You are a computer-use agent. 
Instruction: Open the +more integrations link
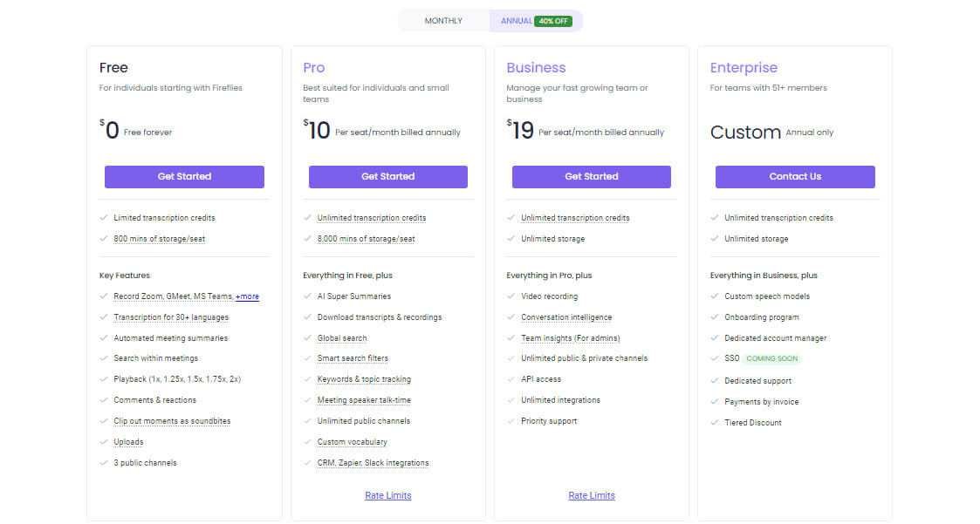coord(247,296)
